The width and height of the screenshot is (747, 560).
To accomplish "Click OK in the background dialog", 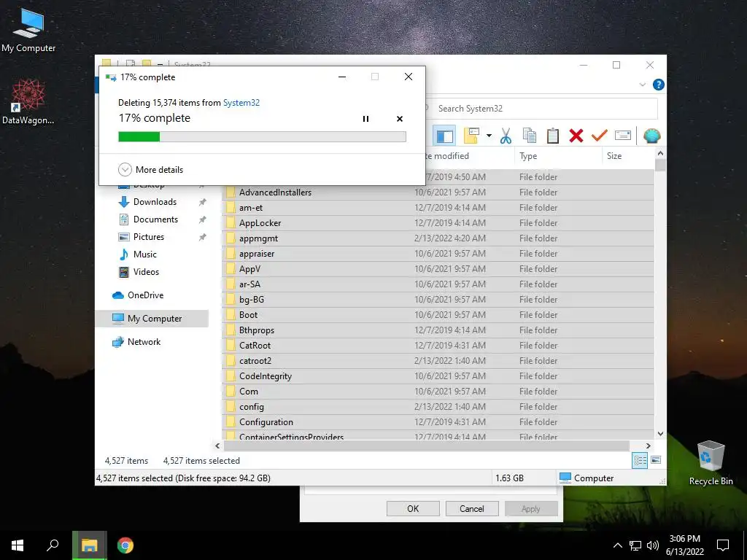I will (x=413, y=508).
